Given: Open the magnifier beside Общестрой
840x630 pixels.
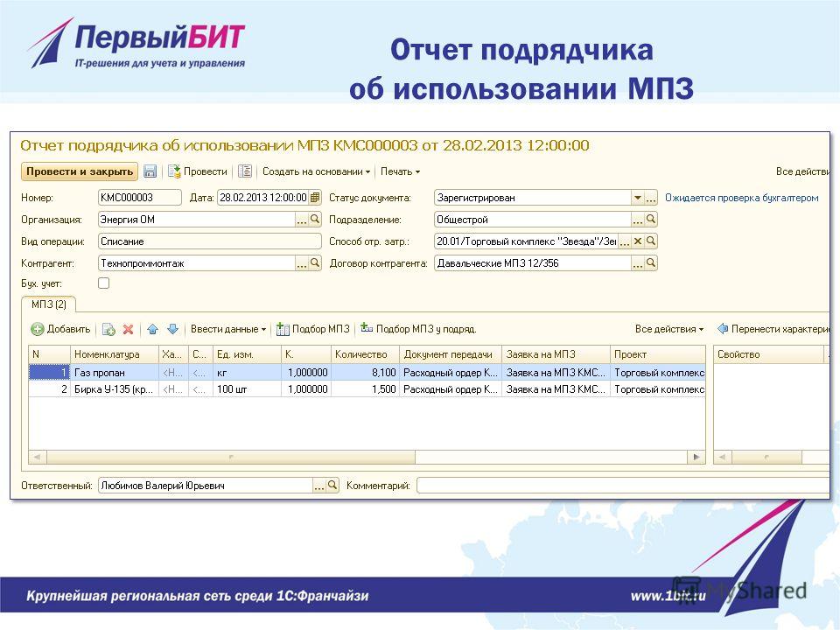Looking at the screenshot, I should coord(651,219).
